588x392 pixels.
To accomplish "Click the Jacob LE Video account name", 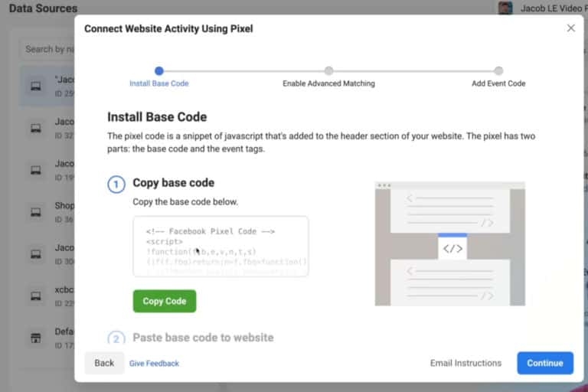I will click(554, 8).
